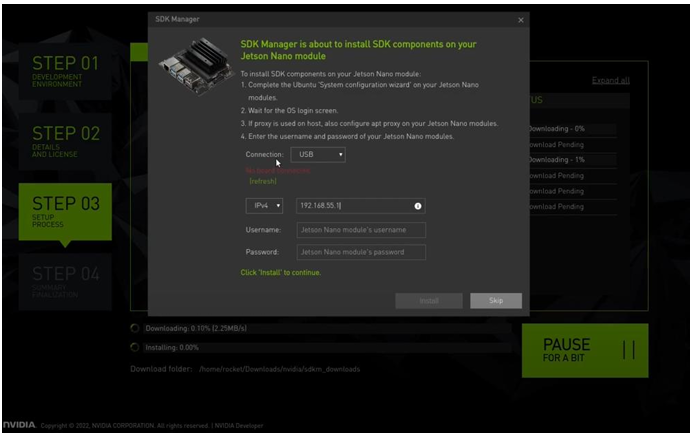Open the IPv4 protocol dropdown
692x434 pixels.
click(x=264, y=205)
